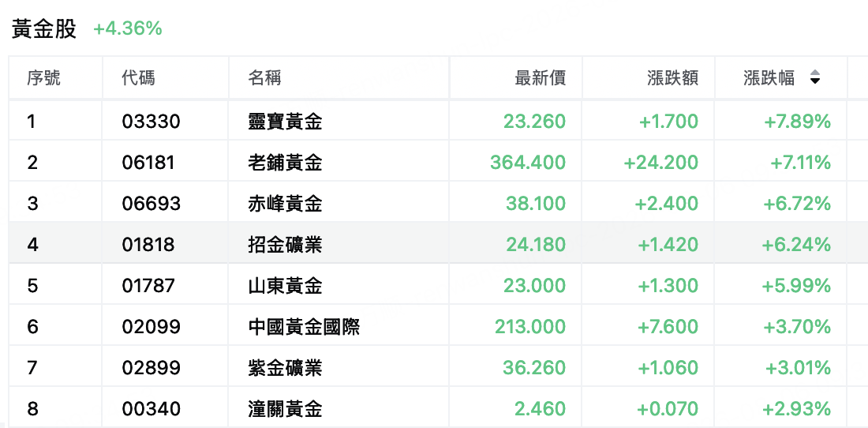Select the 山東黃金 stock name
This screenshot has height=428, width=868.
point(285,285)
